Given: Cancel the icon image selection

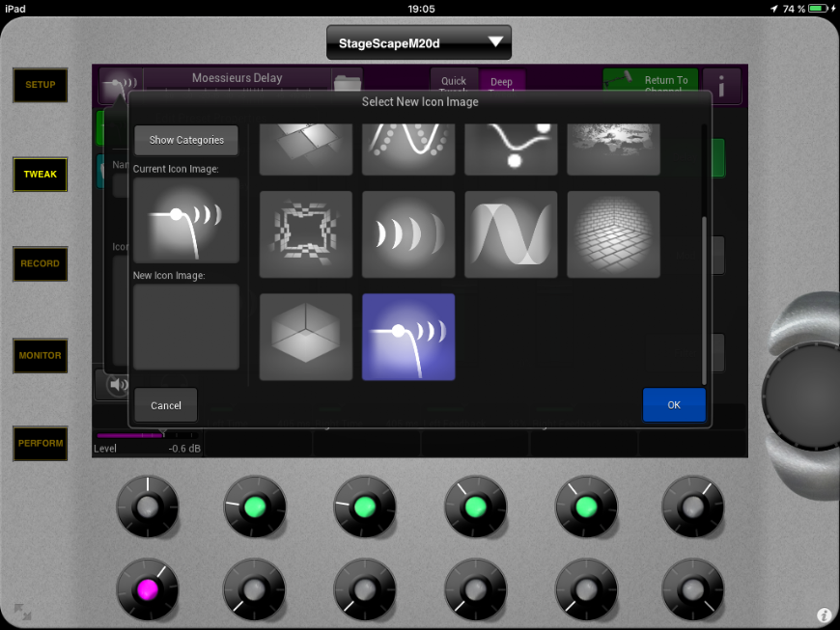Looking at the screenshot, I should point(166,405).
